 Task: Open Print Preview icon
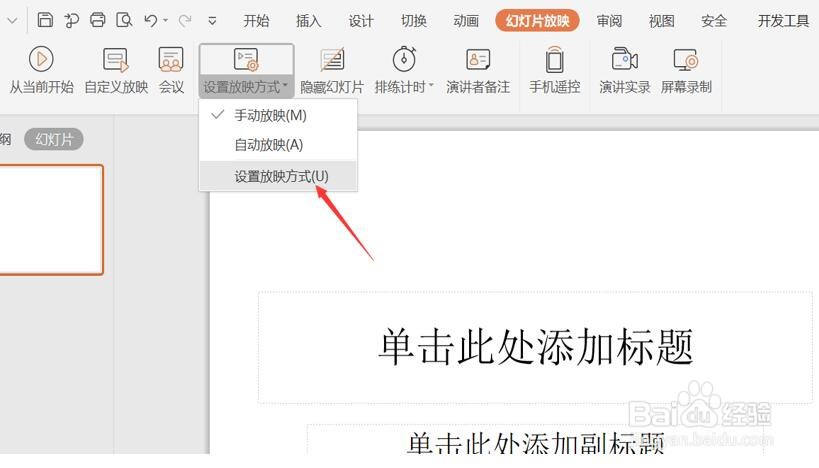click(x=124, y=20)
